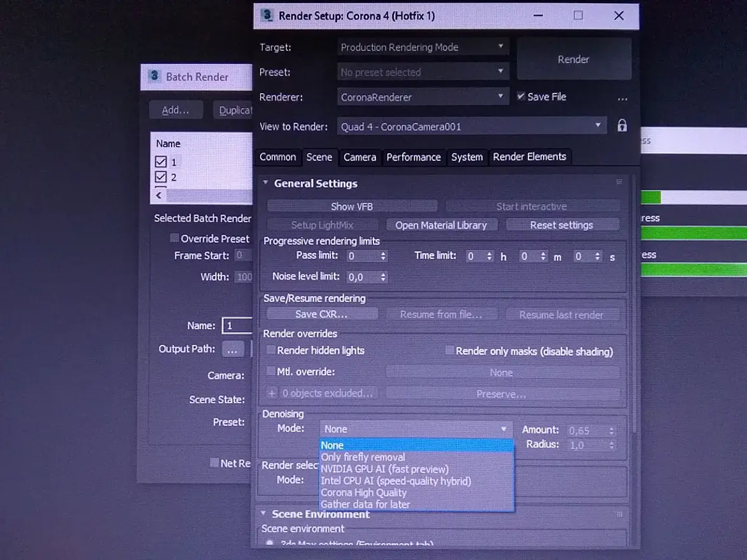Image resolution: width=747 pixels, height=560 pixels.
Task: Click the Denoising Mode dropdown box
Action: point(416,429)
